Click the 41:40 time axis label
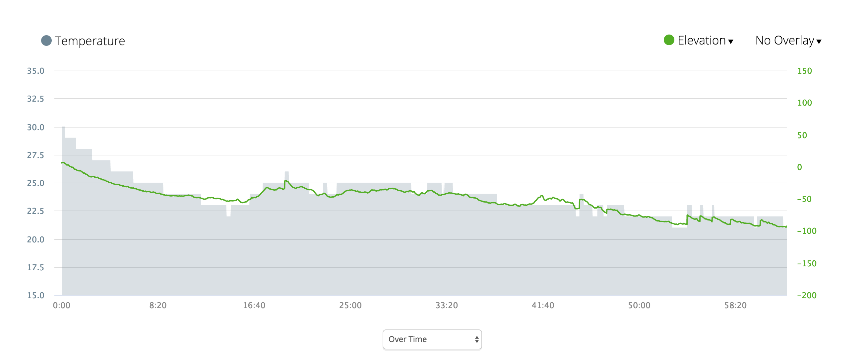Image resolution: width=868 pixels, height=360 pixels. pos(543,305)
